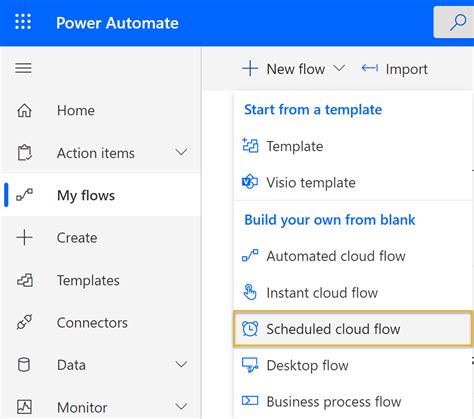
Task: Click the 'Start from a template' heading
Action: tap(313, 109)
